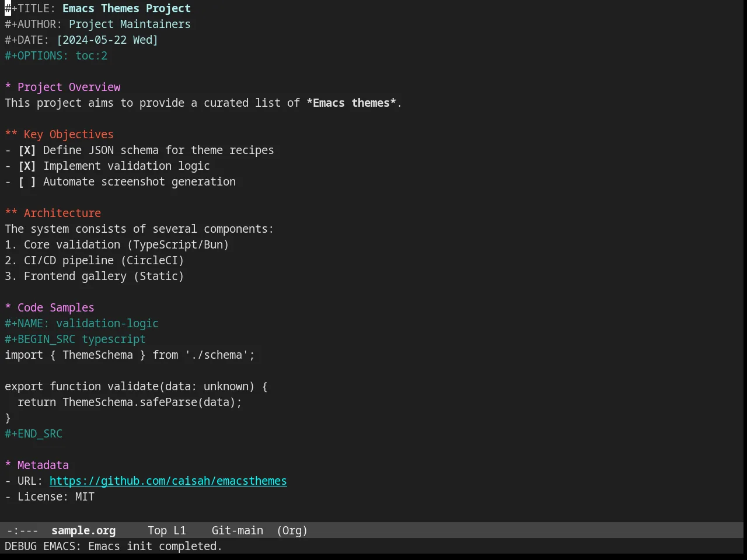Click the #+END_SRC line
The image size is (747, 560).
33,433
